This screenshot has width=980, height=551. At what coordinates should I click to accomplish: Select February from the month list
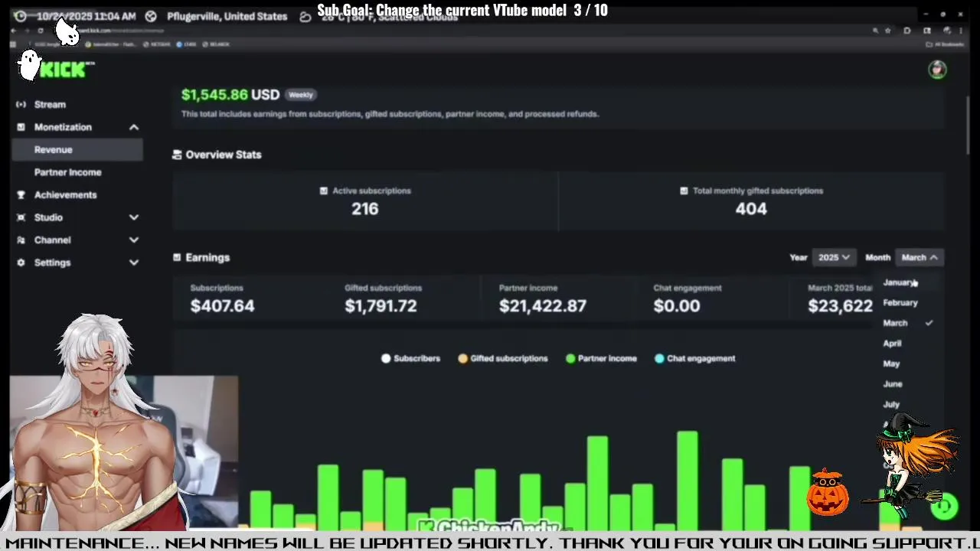point(909,303)
